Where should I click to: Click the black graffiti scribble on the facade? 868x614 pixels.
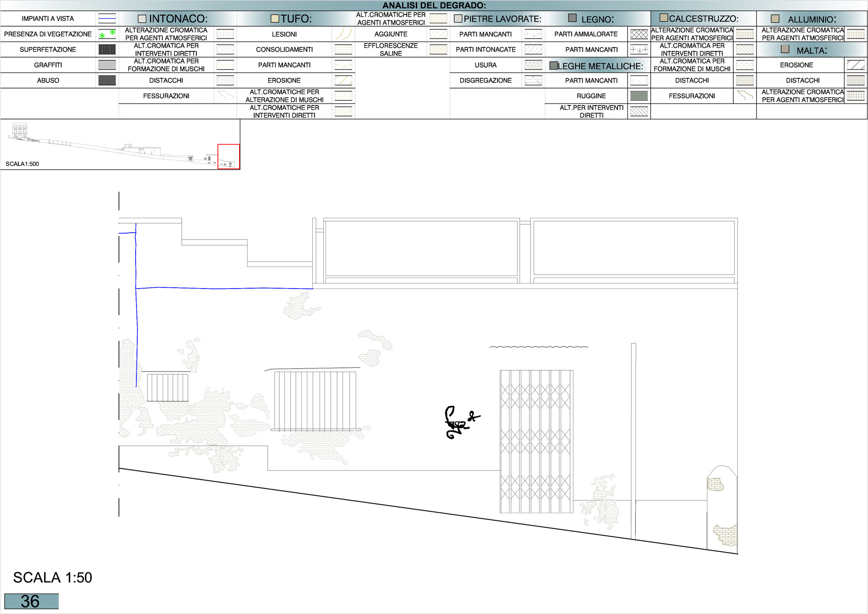click(459, 423)
